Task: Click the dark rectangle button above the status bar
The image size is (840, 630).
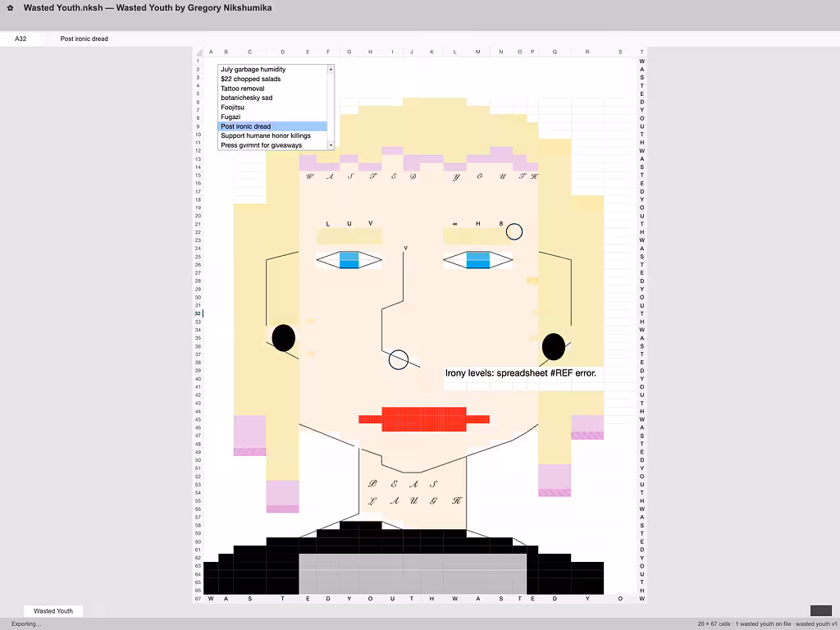Action: [820, 610]
